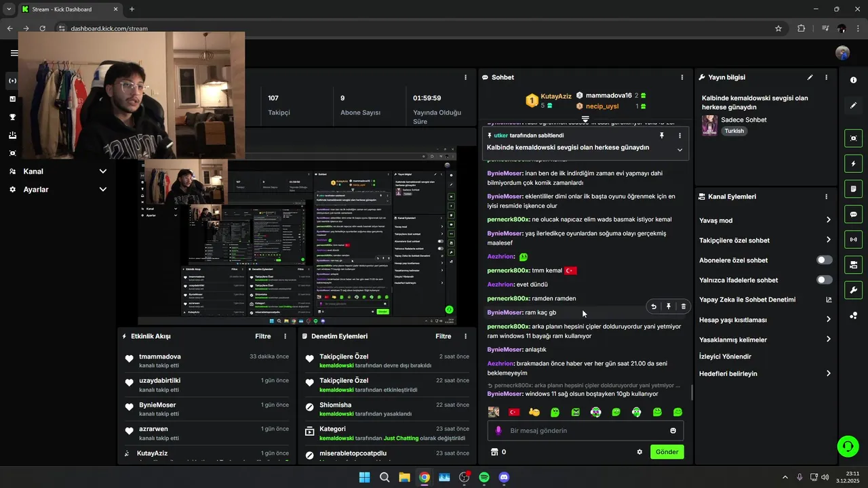Click the user avatar at top right of dashboard

point(842,53)
